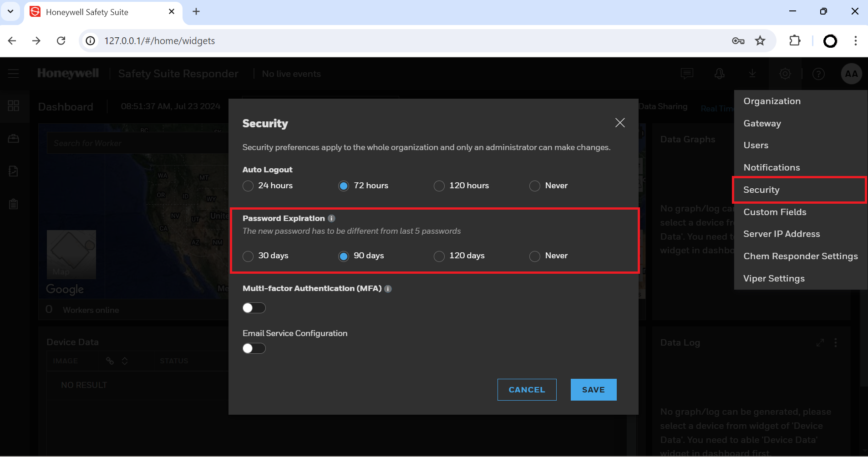868x457 pixels.
Task: Open Custom Fields menu item
Action: 801,212
